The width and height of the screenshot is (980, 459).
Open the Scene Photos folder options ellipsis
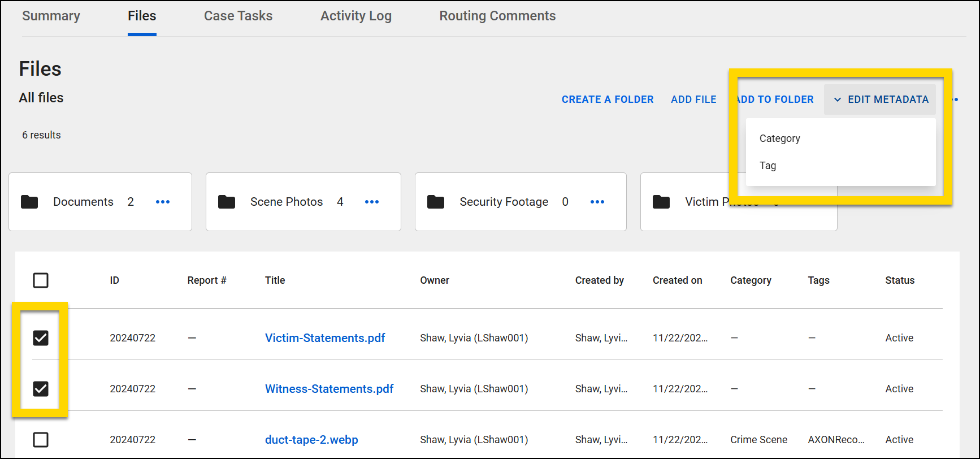click(372, 202)
